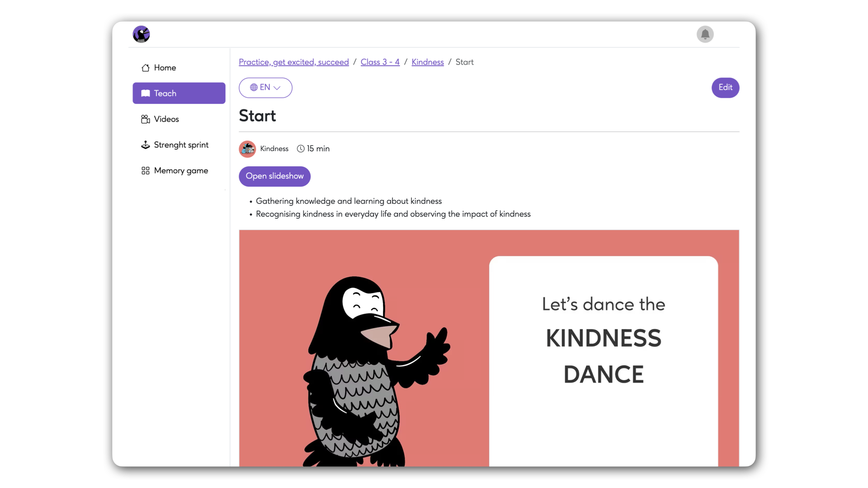Click the Start page heading
This screenshot has width=868, height=488.
tap(257, 116)
